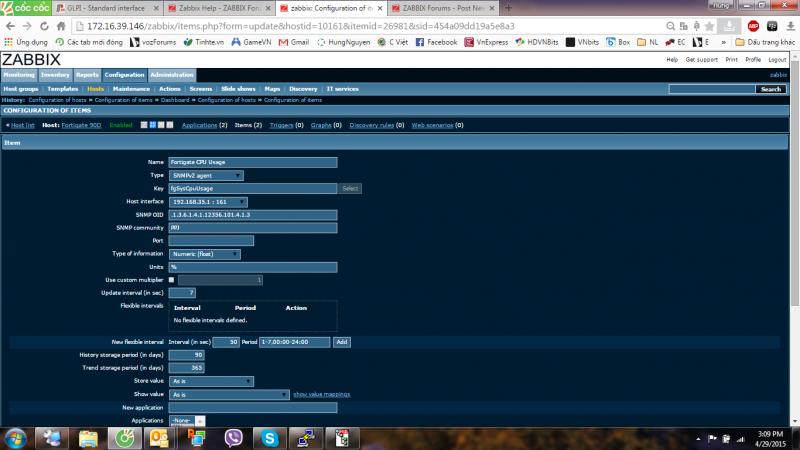Go to Templates submenu
The image size is (800, 450).
click(x=63, y=89)
